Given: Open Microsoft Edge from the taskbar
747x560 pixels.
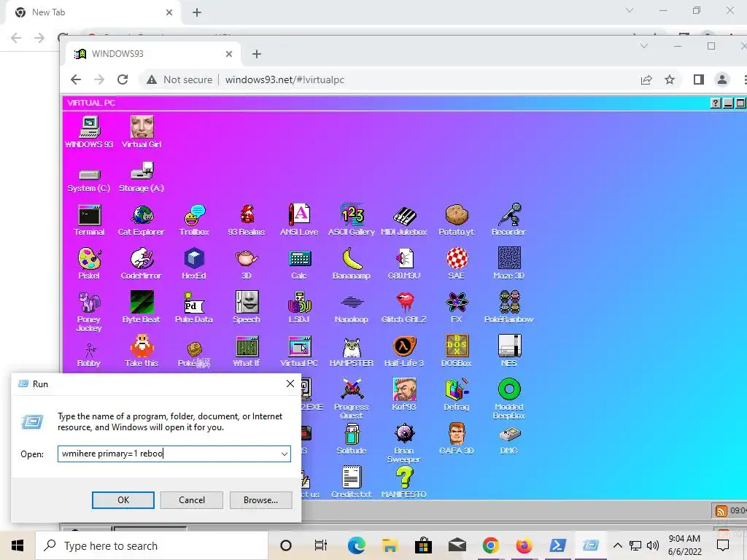Looking at the screenshot, I should [356, 545].
